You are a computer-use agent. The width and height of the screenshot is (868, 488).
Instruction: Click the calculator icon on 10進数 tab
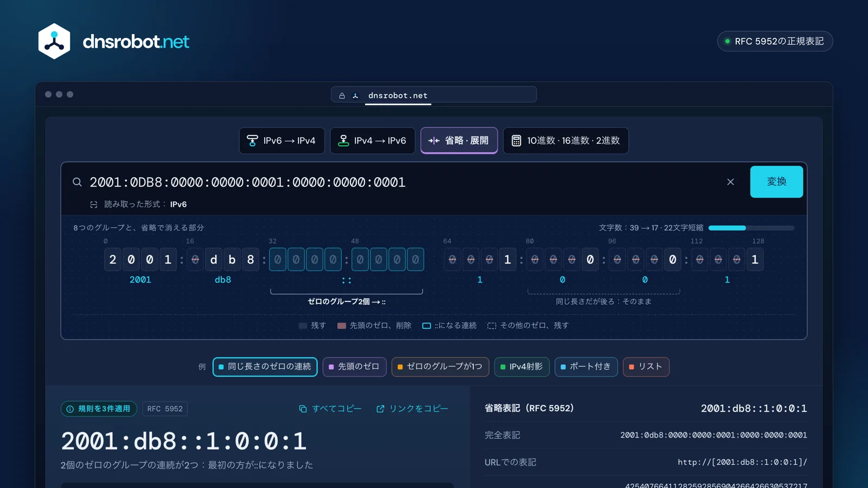[x=516, y=141]
